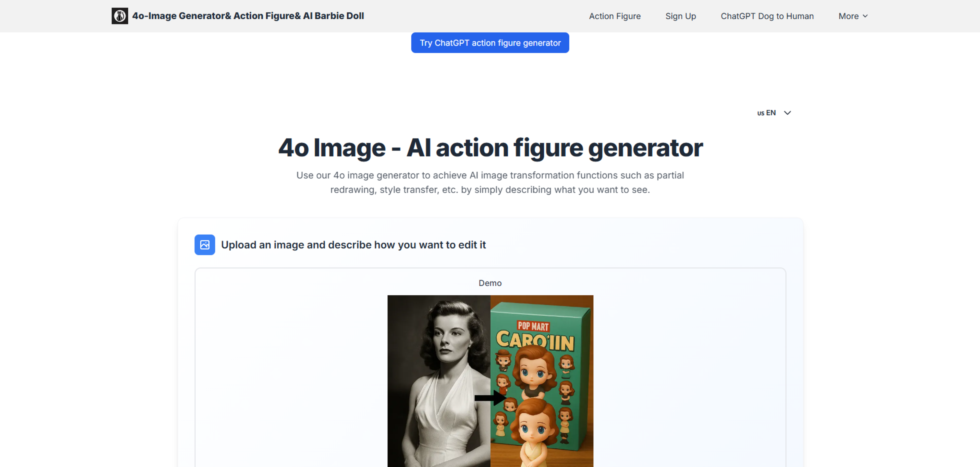This screenshot has width=980, height=467.
Task: Click 'Upload an image and describe' heading
Action: click(353, 245)
